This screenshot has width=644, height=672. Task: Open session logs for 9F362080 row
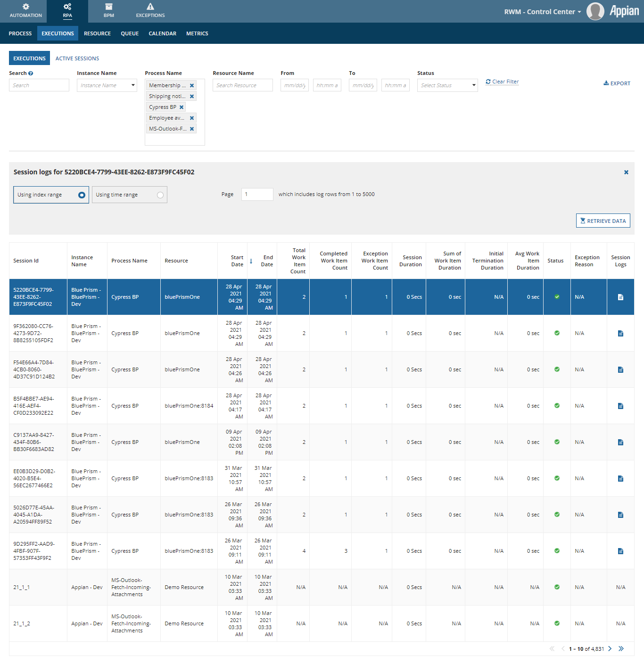(x=620, y=333)
